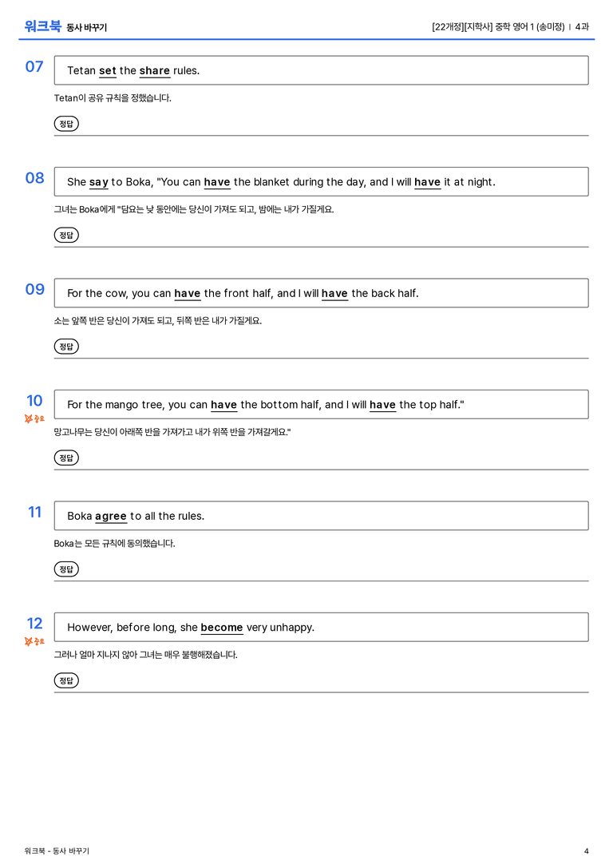Viewport: 613px width, 868px height.
Task: Click the 정답 badge under question 08
Action: click(66, 235)
